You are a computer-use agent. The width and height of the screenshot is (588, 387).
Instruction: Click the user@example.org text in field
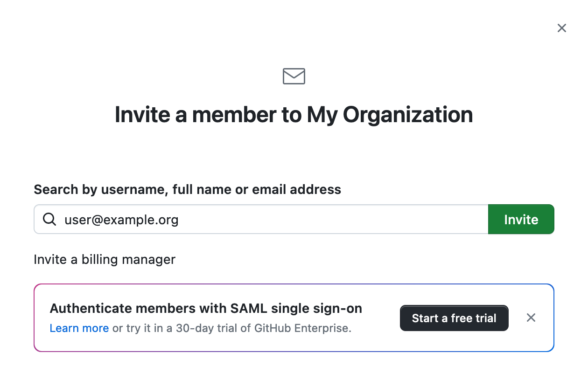(121, 220)
